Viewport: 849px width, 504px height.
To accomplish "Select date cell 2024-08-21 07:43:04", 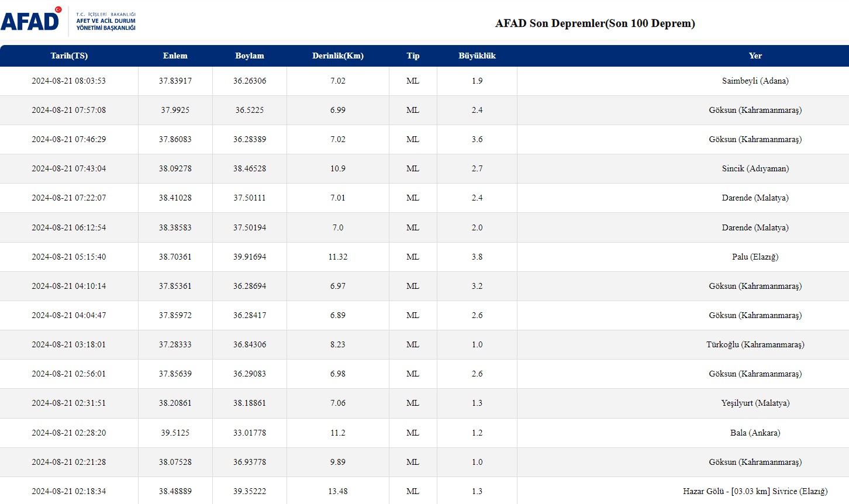I will [69, 168].
